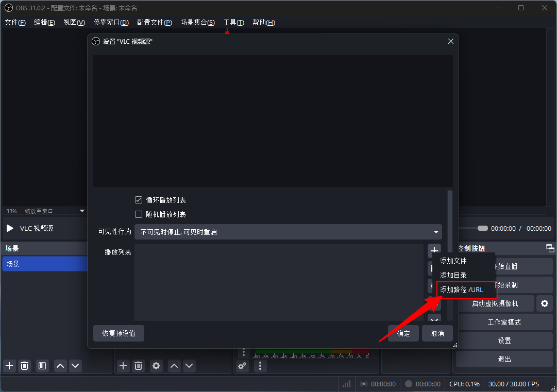
Task: Choose 添加文件 from popup menu
Action: (x=453, y=261)
